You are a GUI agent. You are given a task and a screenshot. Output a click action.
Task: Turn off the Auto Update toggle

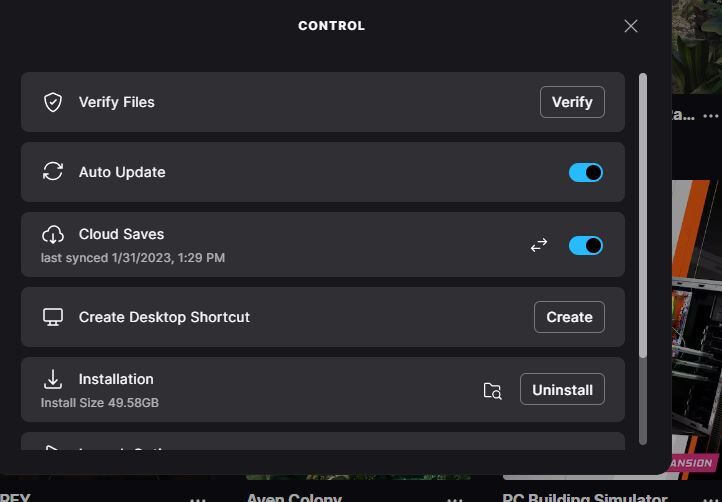[x=586, y=173]
